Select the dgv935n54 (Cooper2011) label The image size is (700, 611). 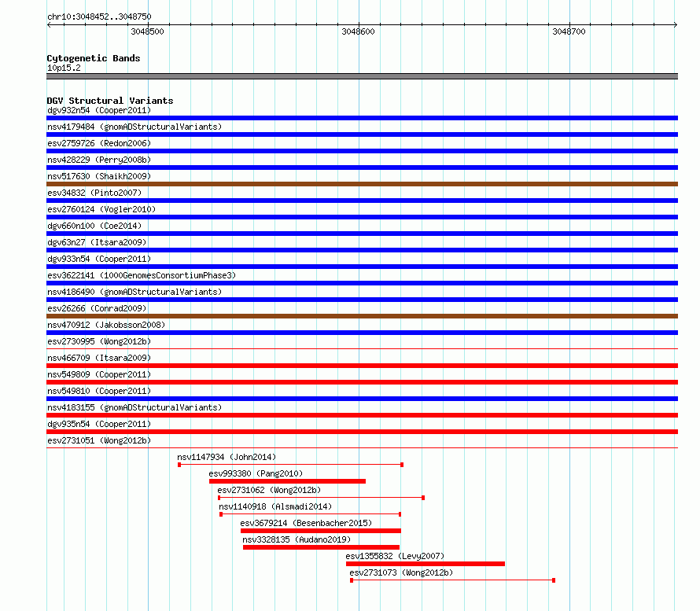coord(99,424)
